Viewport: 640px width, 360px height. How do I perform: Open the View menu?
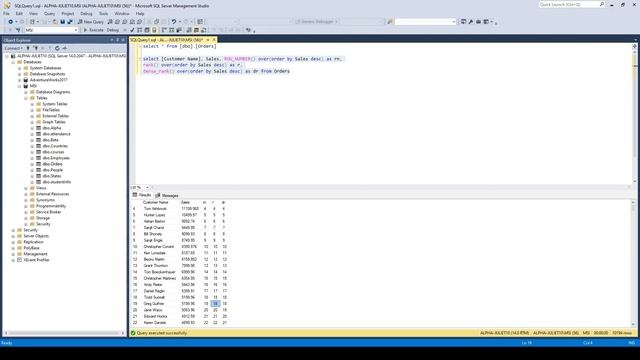(33, 13)
